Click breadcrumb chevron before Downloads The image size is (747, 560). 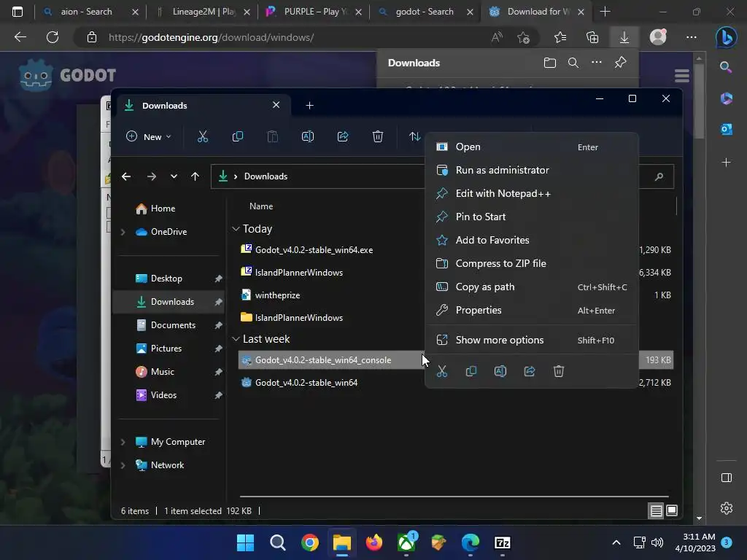pyautogui.click(x=236, y=176)
